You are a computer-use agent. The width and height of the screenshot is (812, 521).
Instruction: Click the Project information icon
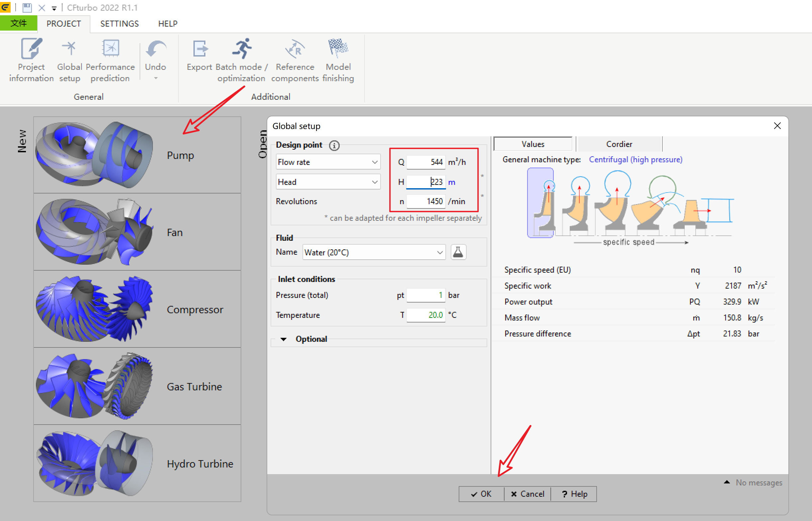tap(32, 49)
